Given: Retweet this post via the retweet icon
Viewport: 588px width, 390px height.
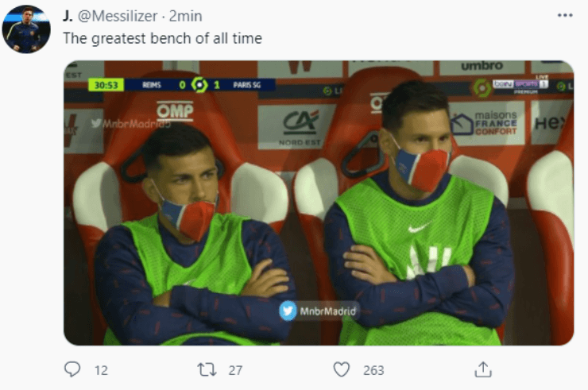Looking at the screenshot, I should pyautogui.click(x=206, y=369).
